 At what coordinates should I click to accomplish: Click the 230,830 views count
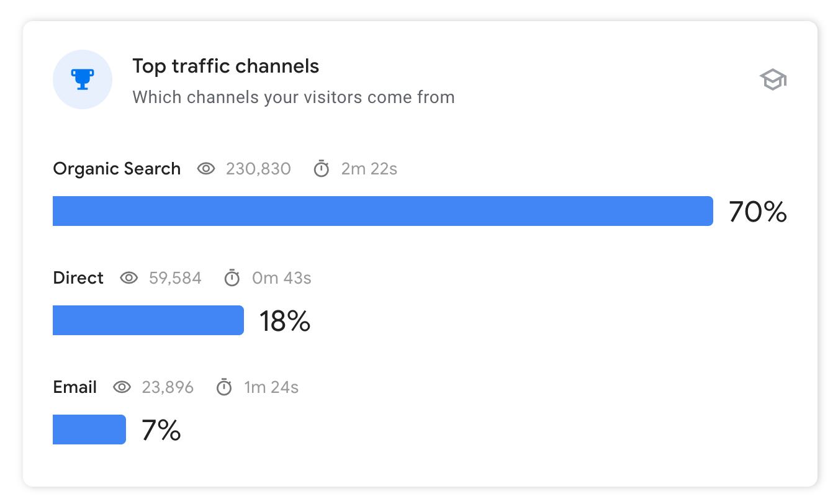tap(258, 169)
